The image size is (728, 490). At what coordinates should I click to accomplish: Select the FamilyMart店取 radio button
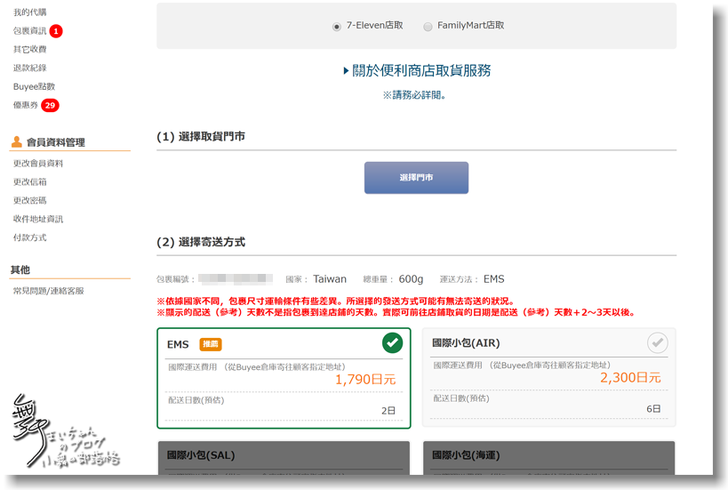coord(428,26)
